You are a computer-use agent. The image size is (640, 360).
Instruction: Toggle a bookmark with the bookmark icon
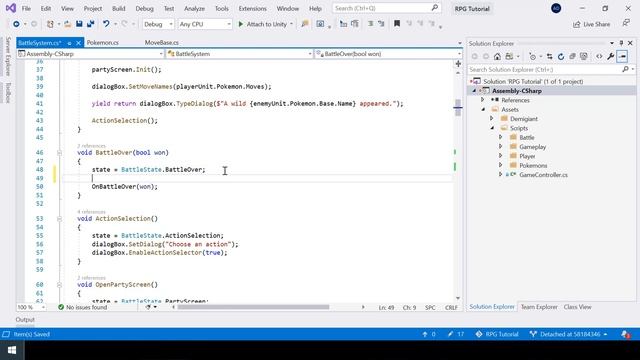[x=396, y=24]
